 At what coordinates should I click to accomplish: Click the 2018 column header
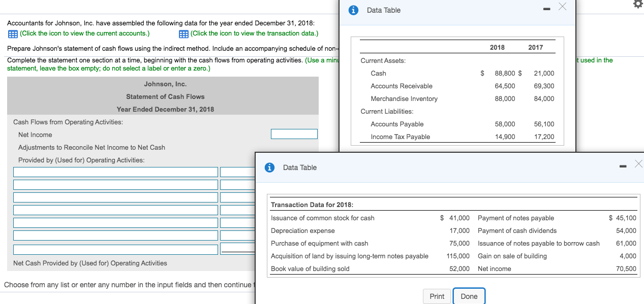point(497,47)
